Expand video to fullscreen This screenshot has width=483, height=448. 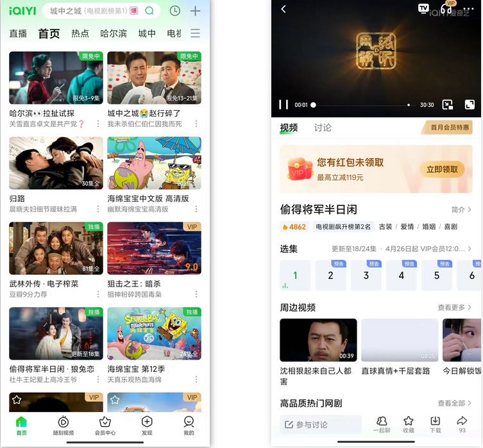470,104
